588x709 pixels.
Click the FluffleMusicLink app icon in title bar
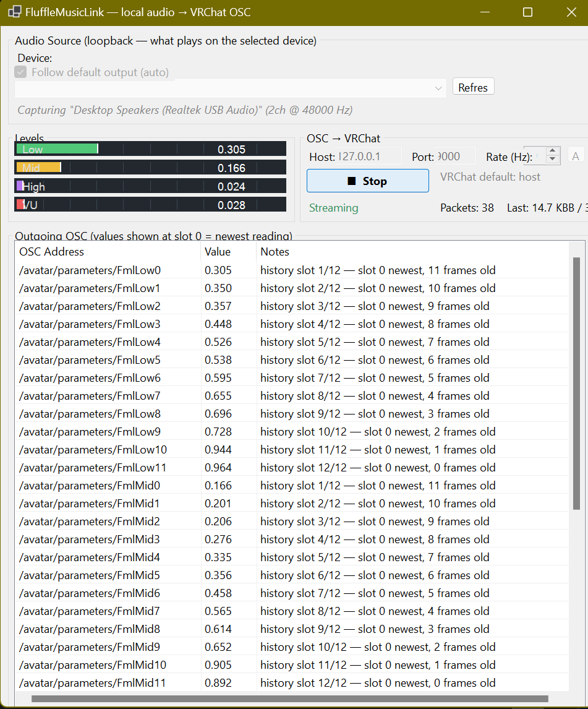click(14, 12)
